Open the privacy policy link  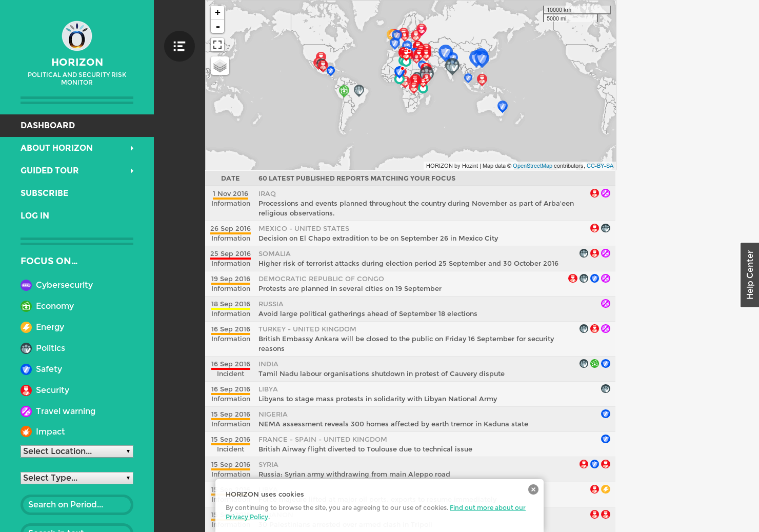coord(375,512)
